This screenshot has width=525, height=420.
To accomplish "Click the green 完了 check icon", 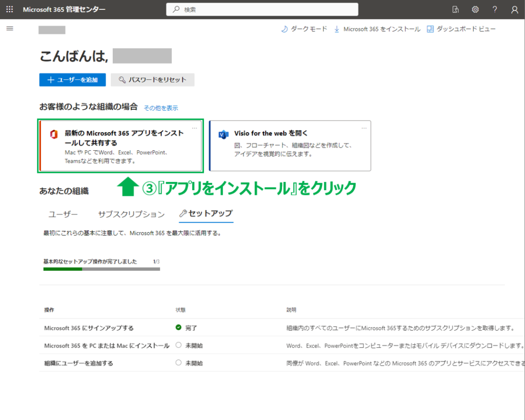I will coord(178,327).
